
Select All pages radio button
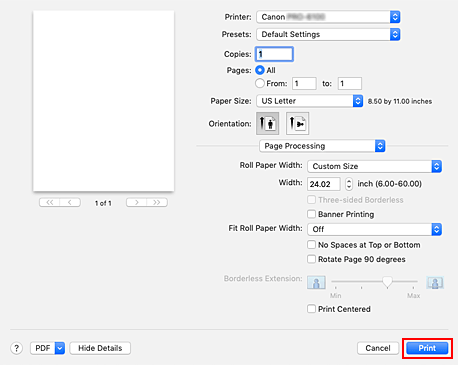pyautogui.click(x=260, y=70)
